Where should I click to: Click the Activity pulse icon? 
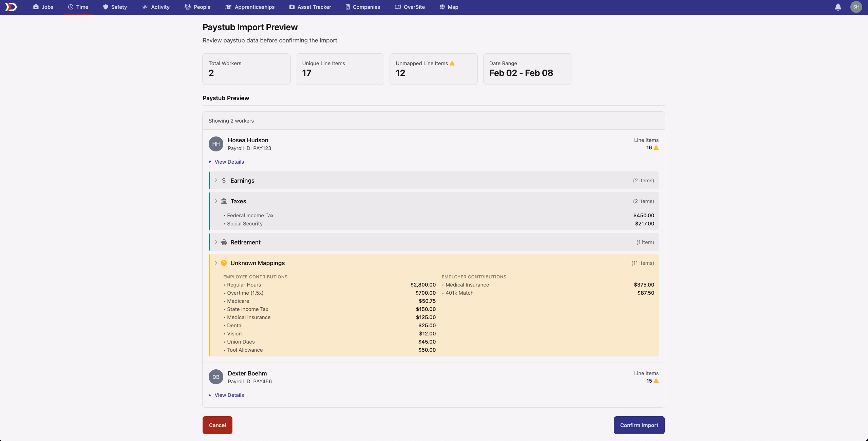145,7
